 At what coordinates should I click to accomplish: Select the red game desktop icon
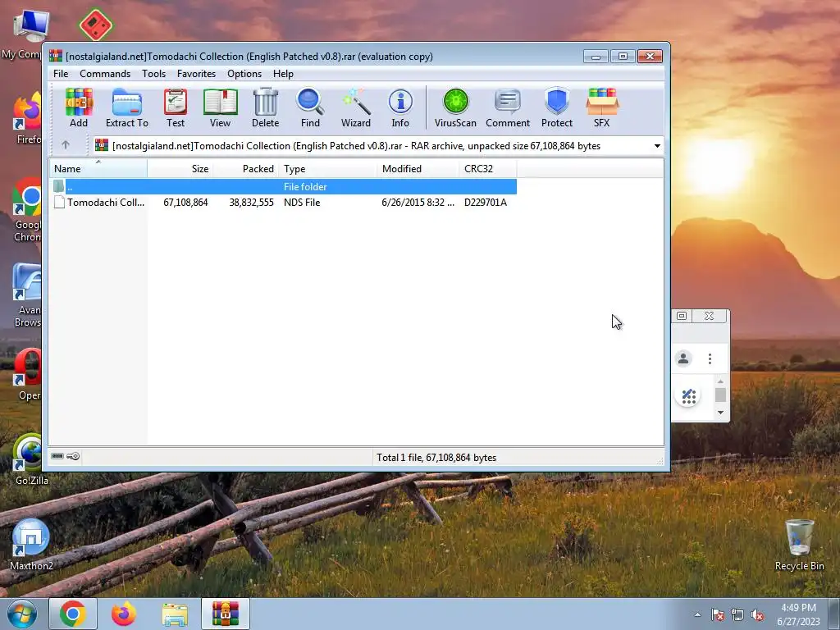(x=95, y=25)
